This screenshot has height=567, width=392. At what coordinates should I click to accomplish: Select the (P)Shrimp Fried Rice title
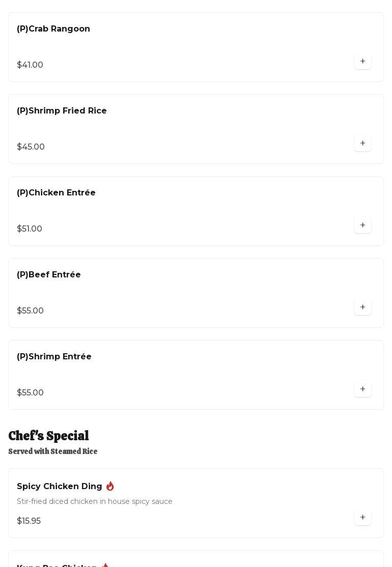[62, 111]
